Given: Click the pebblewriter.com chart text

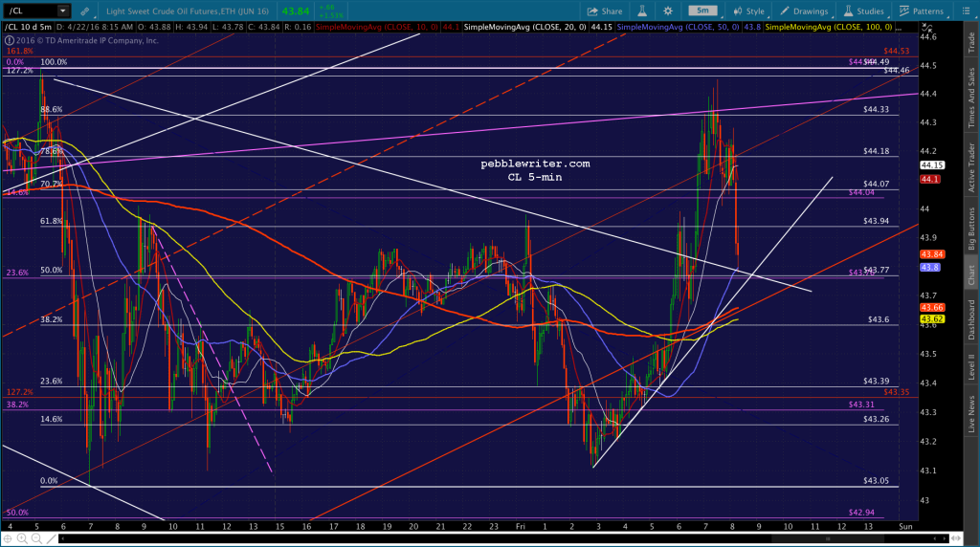Looking at the screenshot, I should 535,164.
